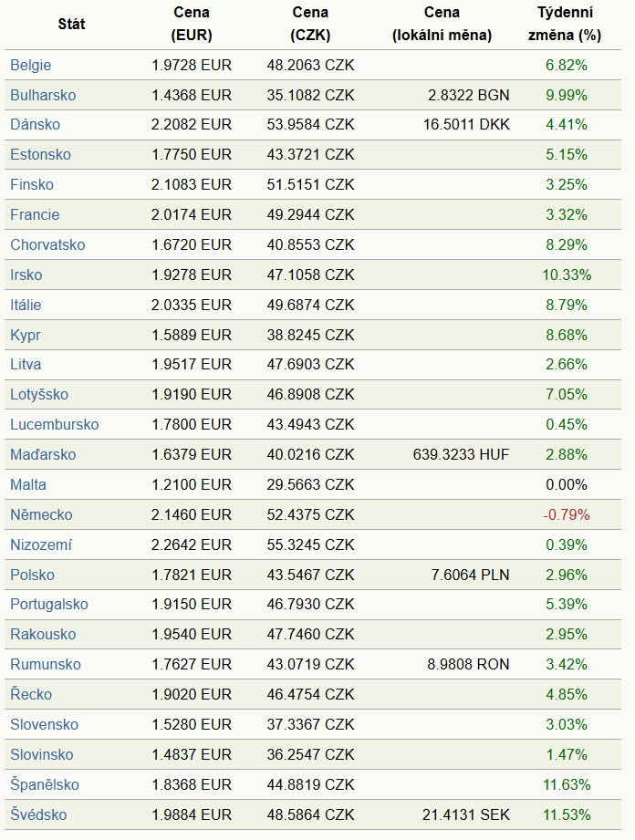Click the Bulharsko link
The width and height of the screenshot is (635, 840).
(43, 95)
